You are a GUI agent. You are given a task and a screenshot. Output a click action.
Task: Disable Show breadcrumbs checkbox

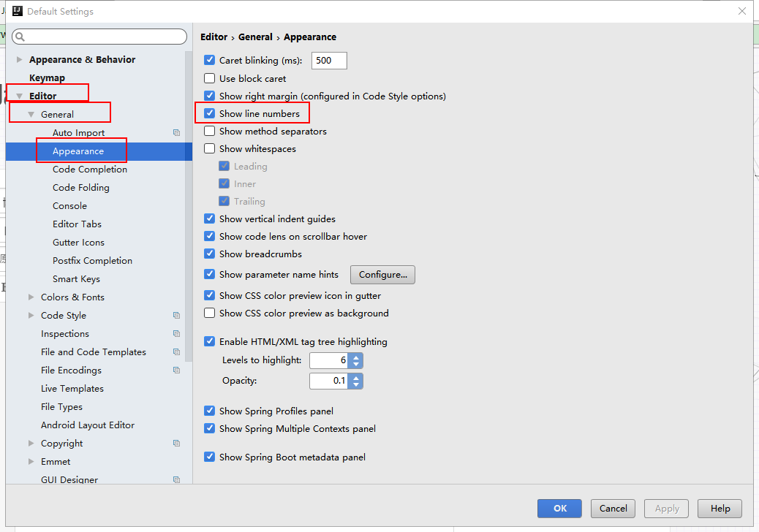click(210, 254)
